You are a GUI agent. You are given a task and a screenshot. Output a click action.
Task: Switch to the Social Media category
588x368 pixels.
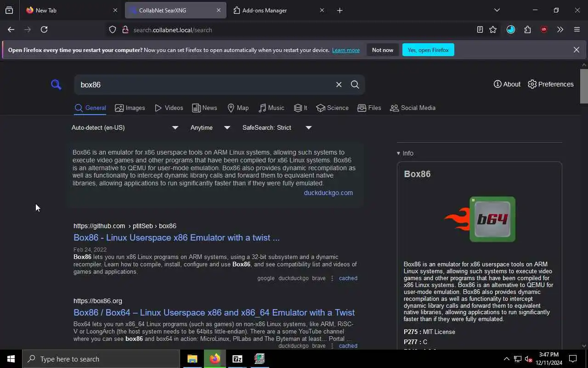point(413,108)
